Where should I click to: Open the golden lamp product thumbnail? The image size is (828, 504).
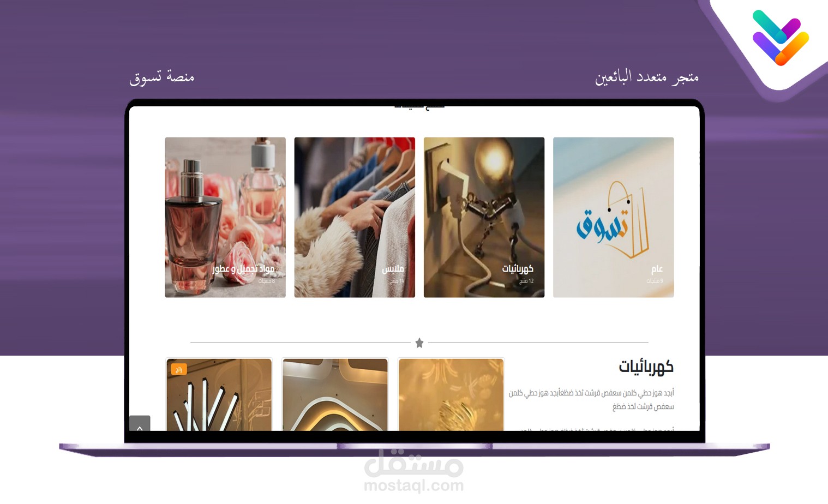click(x=451, y=394)
